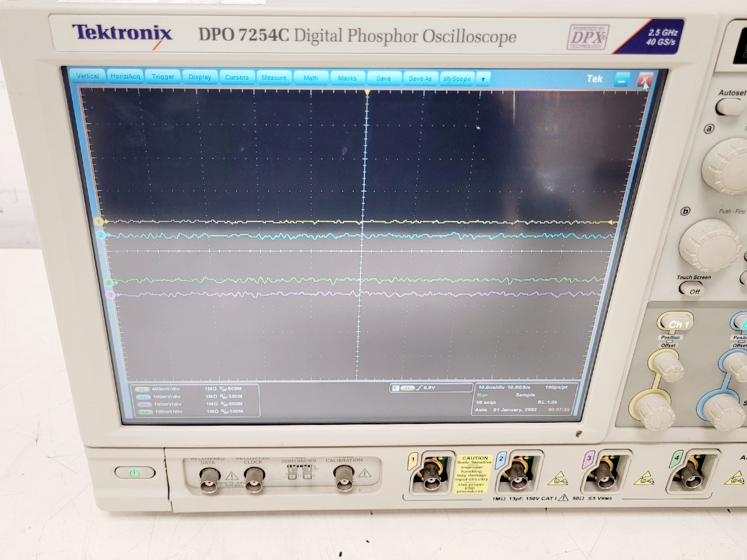Open the Vertical menu
This screenshot has height=560, width=747.
87,76
